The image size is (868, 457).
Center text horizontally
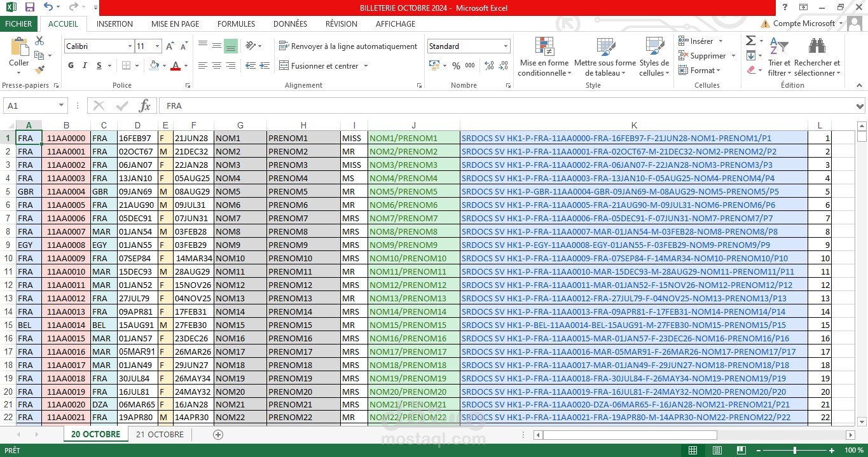[217, 65]
